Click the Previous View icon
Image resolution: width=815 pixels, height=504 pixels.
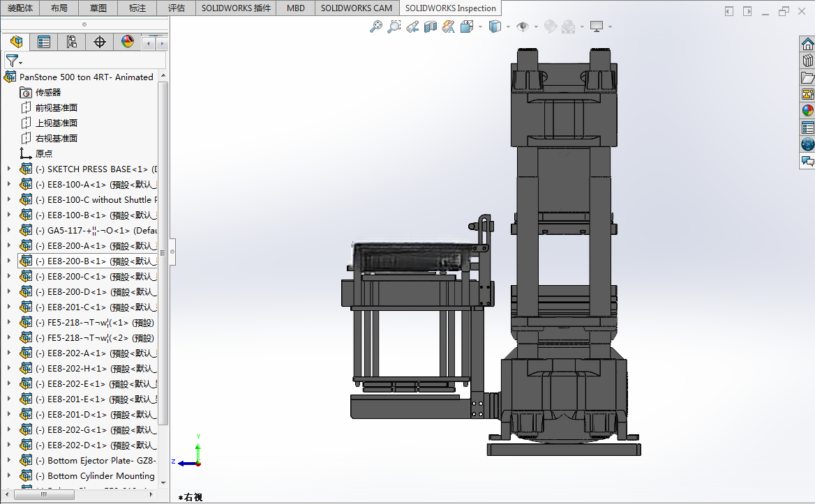(412, 26)
